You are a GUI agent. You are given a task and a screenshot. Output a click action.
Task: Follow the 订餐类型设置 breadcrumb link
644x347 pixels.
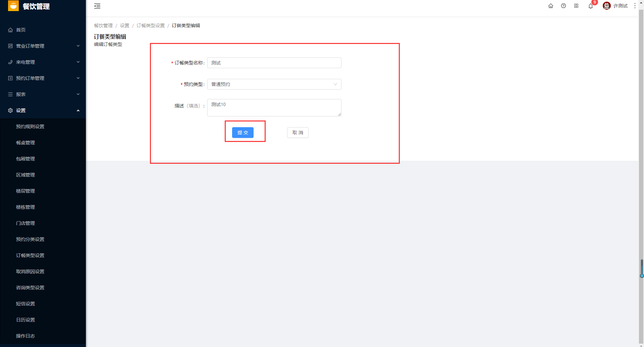click(x=151, y=26)
